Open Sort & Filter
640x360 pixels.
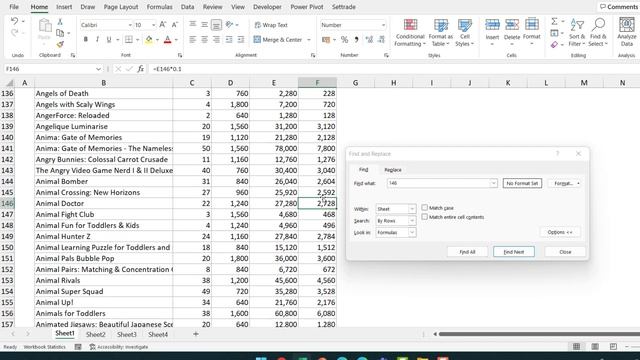click(x=577, y=33)
